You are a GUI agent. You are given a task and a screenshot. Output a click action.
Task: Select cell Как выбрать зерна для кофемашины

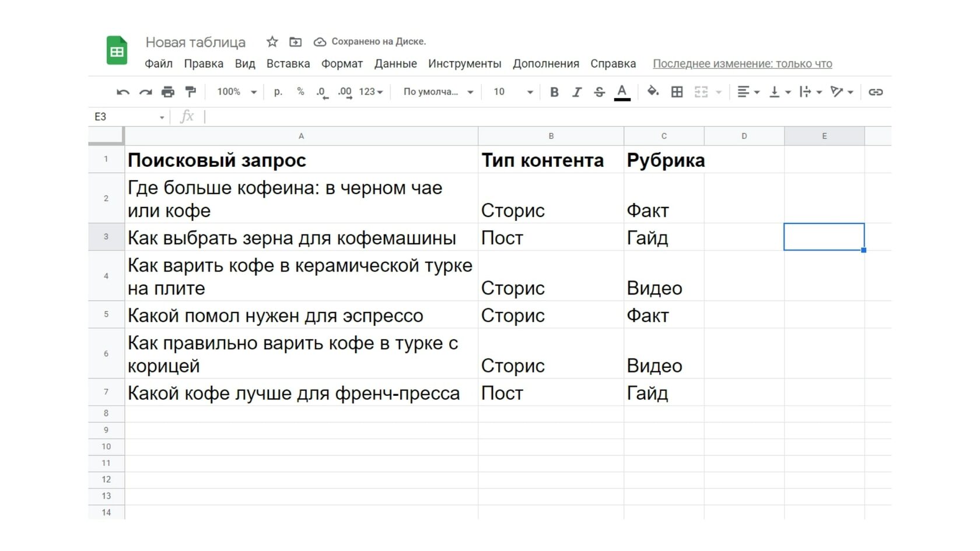(x=301, y=237)
